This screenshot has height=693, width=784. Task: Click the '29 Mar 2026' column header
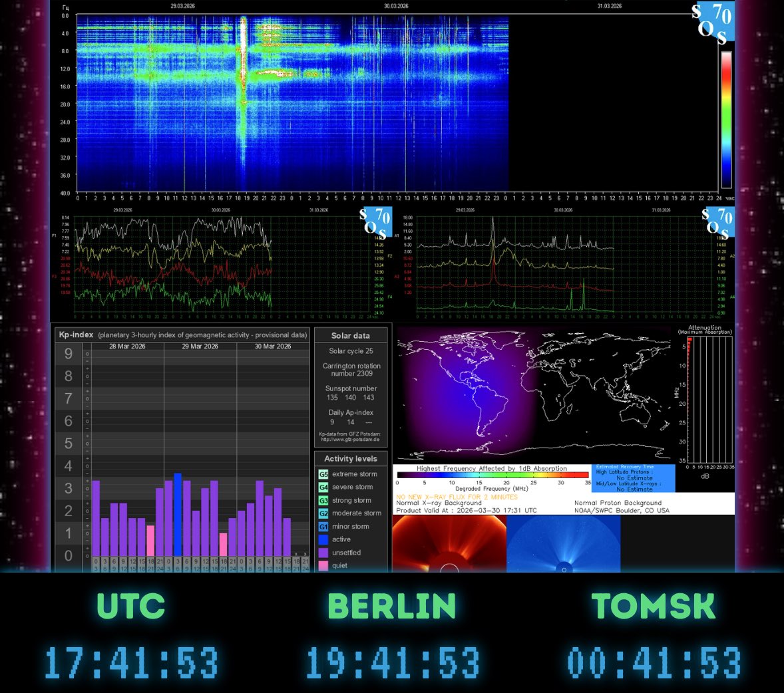(200, 346)
